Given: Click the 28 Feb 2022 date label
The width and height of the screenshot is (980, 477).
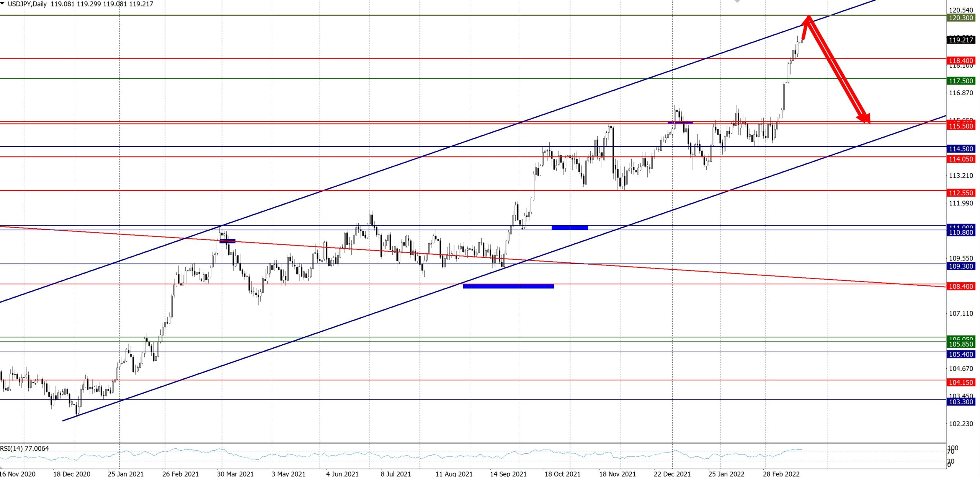Looking at the screenshot, I should click(781, 474).
